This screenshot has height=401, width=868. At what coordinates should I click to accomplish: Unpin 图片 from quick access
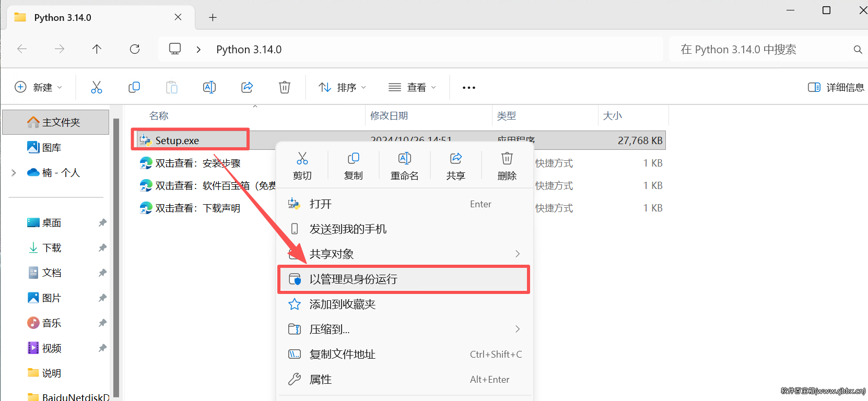point(102,298)
